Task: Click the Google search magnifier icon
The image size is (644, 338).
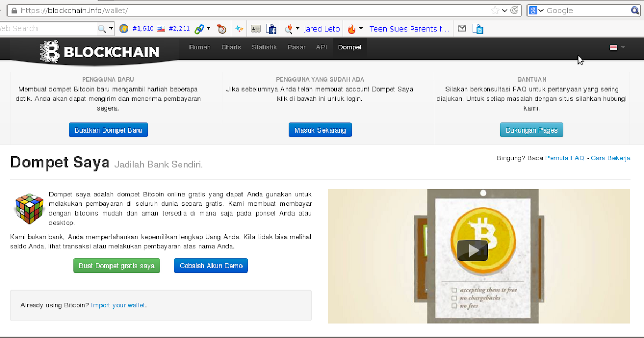Action: coord(634,10)
